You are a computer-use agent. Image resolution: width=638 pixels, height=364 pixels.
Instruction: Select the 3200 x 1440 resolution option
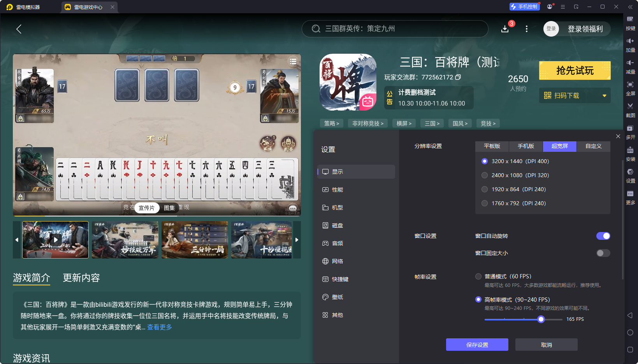[485, 161]
